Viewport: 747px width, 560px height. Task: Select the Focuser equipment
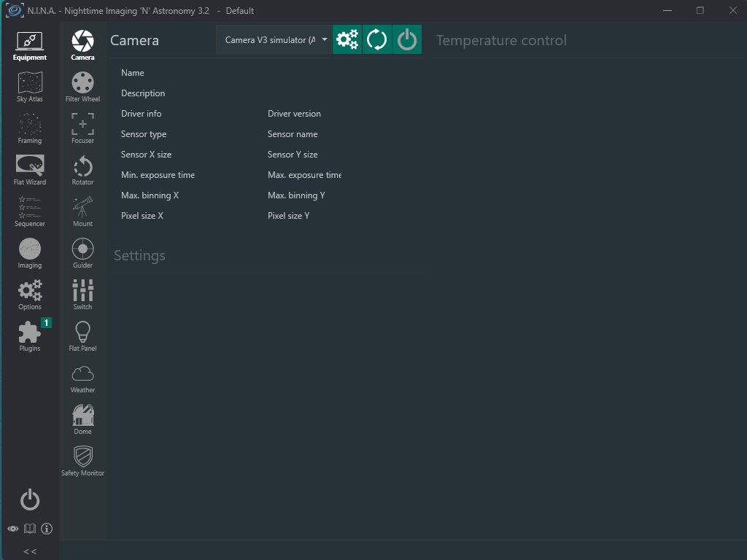[82, 128]
